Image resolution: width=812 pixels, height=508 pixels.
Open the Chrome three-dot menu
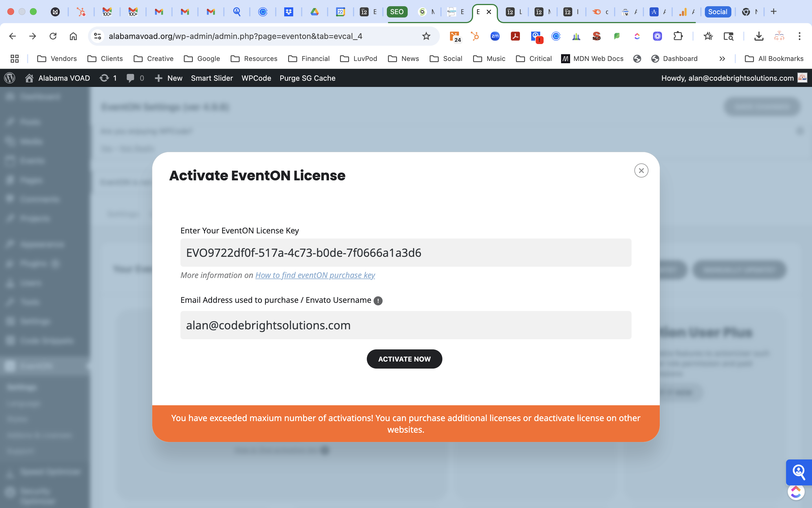pos(800,36)
